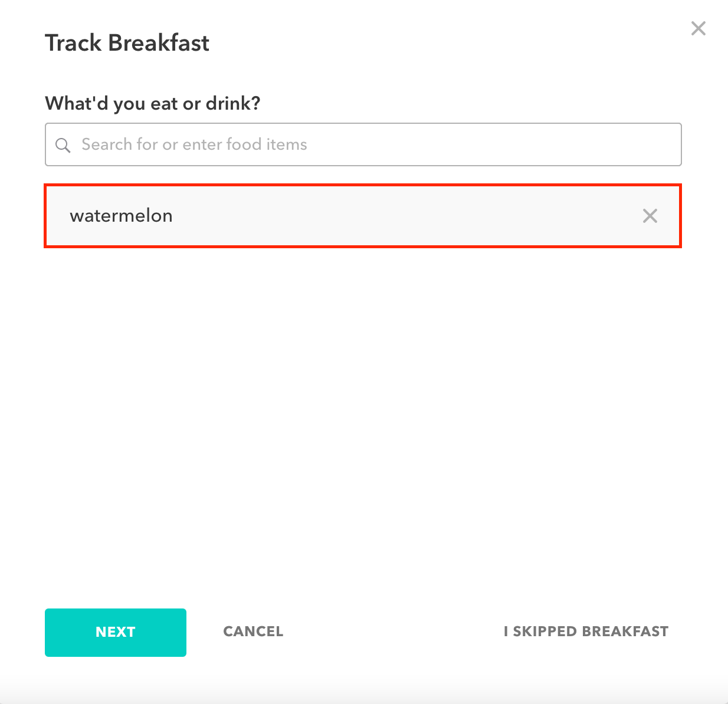Click the watermelon text label
The height and width of the screenshot is (704, 728).
122,216
